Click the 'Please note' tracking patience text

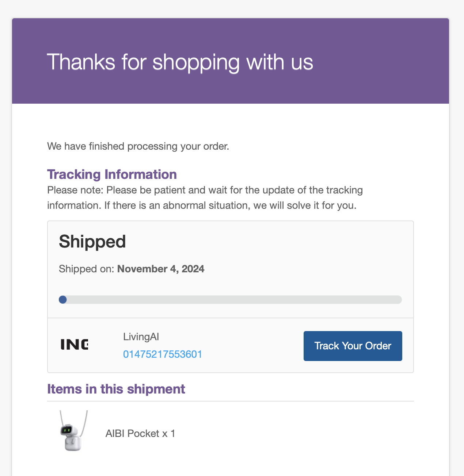(205, 190)
